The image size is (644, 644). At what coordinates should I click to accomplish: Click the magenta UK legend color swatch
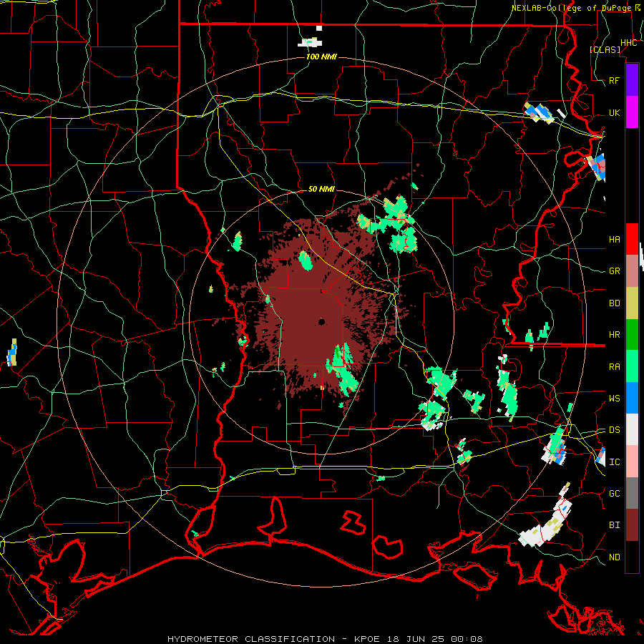pyautogui.click(x=632, y=112)
